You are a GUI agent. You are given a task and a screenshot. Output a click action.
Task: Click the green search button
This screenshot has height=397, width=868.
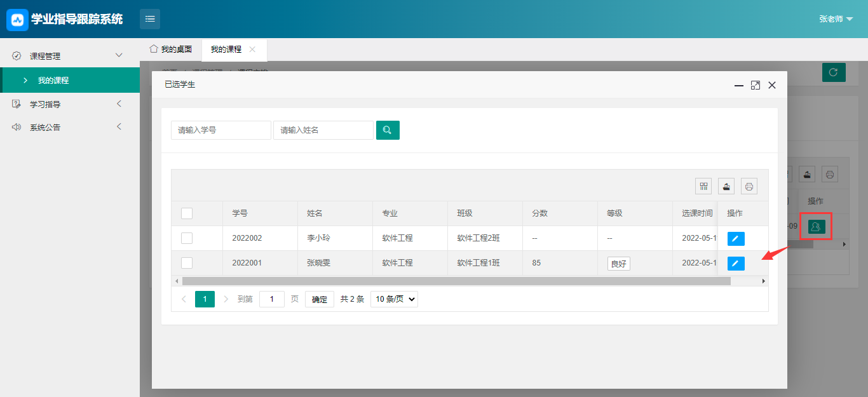click(388, 130)
